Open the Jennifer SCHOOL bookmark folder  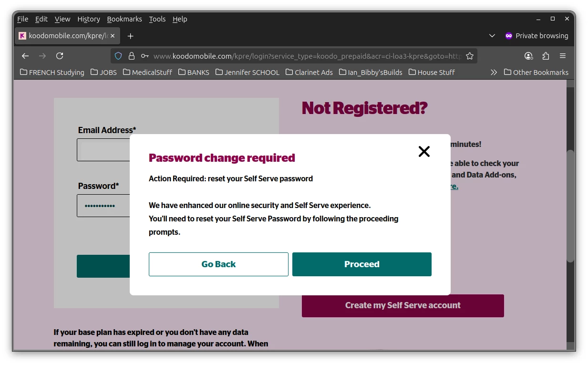pyautogui.click(x=248, y=73)
